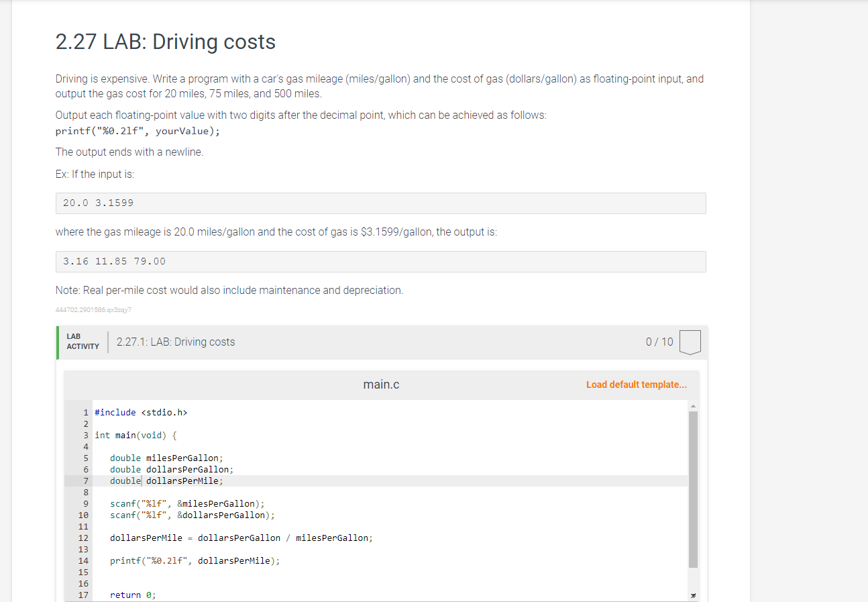Click Load default template link

click(636, 385)
